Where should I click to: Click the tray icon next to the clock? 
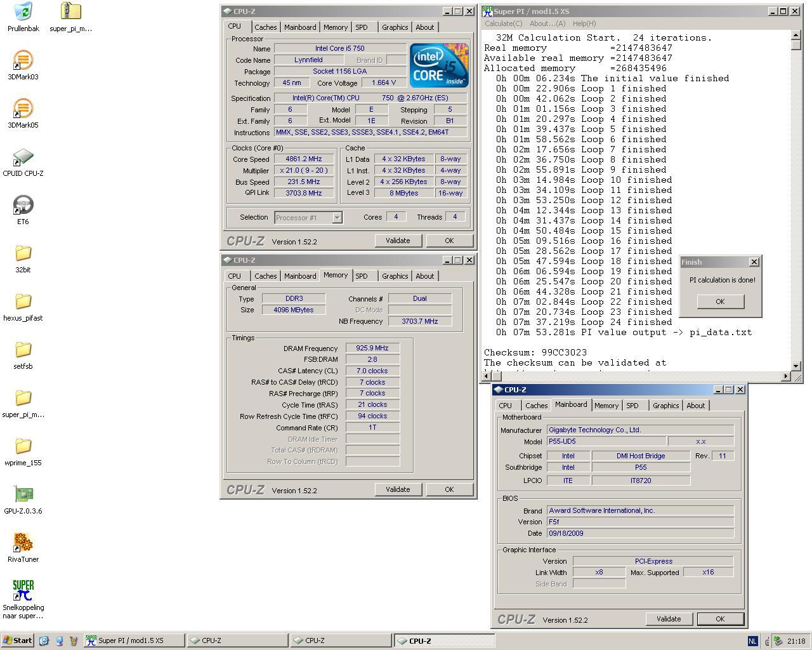(x=778, y=641)
